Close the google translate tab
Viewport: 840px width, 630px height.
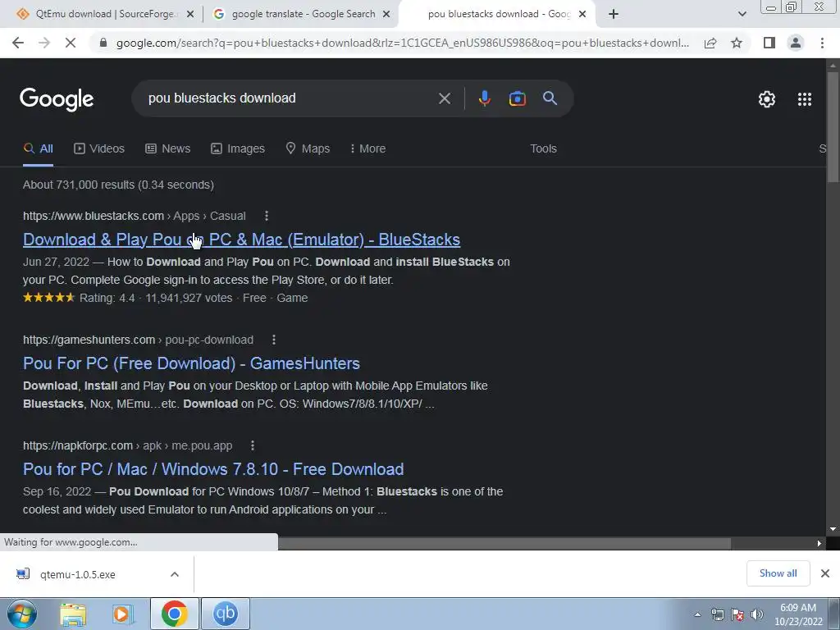click(x=386, y=15)
